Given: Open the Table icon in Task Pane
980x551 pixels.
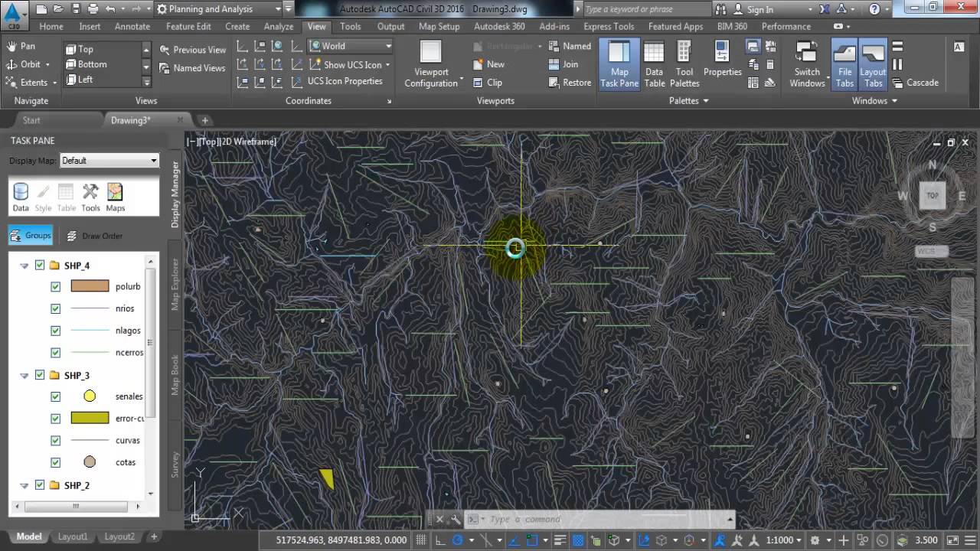Looking at the screenshot, I should pyautogui.click(x=67, y=197).
